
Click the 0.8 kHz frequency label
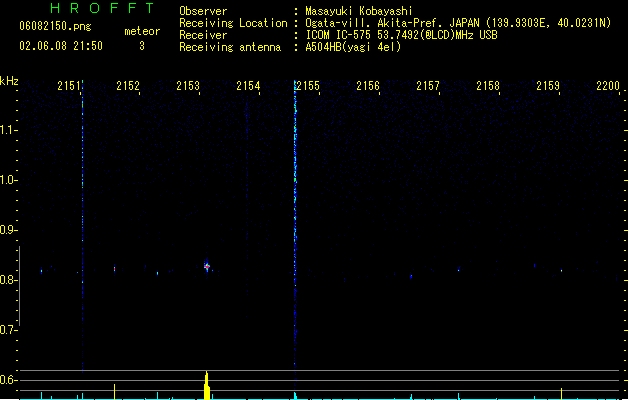(x=8, y=280)
